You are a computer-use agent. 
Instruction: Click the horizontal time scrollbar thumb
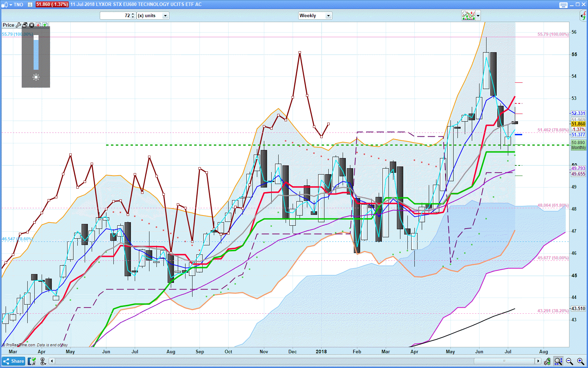504,361
